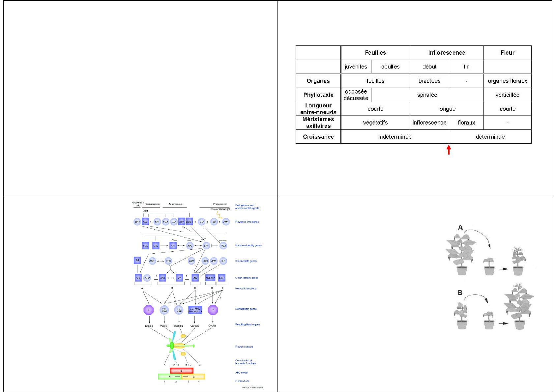Image resolution: width=555 pixels, height=392 pixels.
Task: Select the LFY gene circle
Action: pos(206,245)
